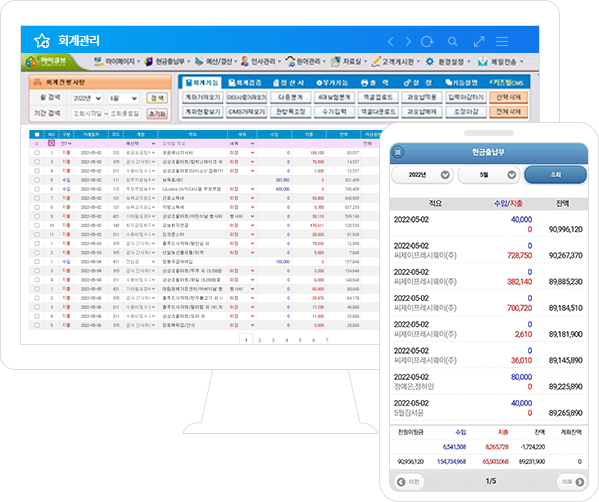This screenshot has width=599, height=502.
Task: Open the mobile 2022년 year selector
Action: click(422, 175)
